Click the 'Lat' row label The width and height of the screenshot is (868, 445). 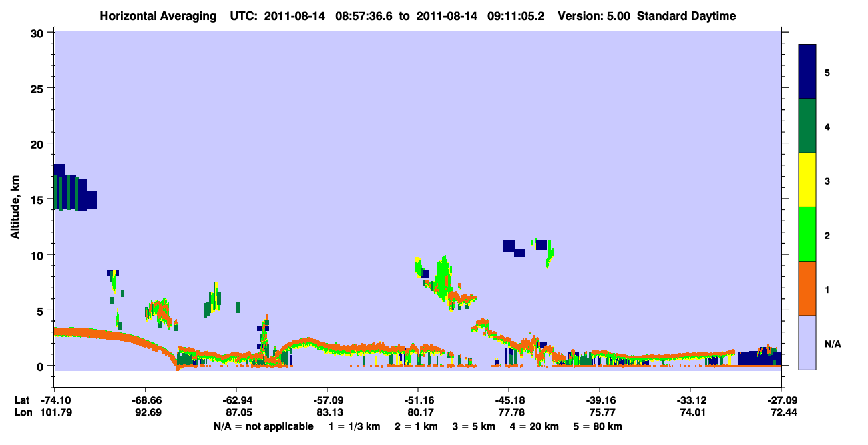(x=22, y=400)
